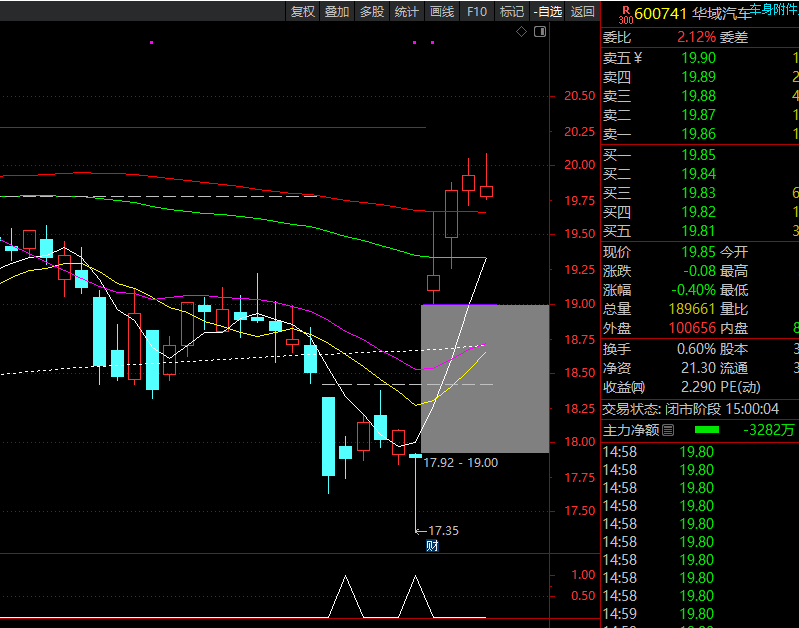799x628 pixels.
Task: Click the 主力净额 value -3282万
Action: (768, 430)
